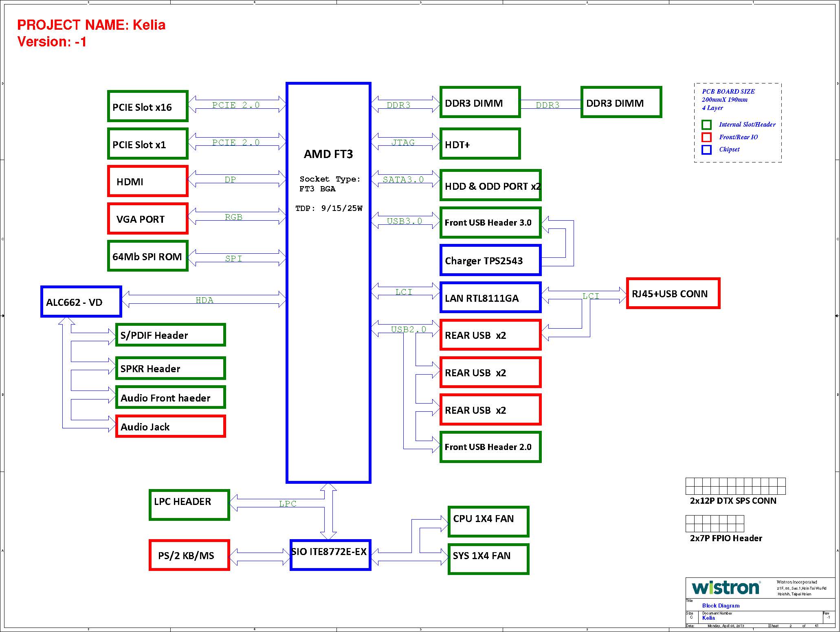840x632 pixels.
Task: Click the 2x12P DTX SPS CONN grid
Action: tap(735, 486)
